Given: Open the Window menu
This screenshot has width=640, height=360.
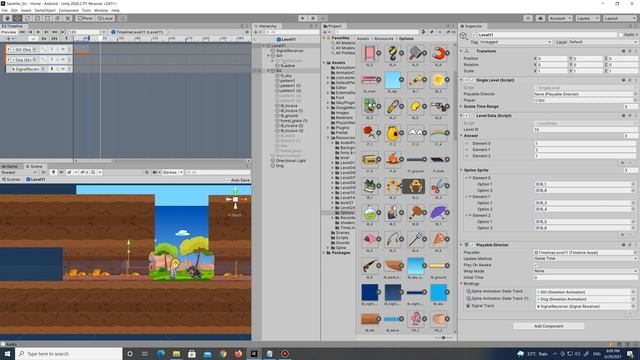Looking at the screenshot, I should (101, 10).
